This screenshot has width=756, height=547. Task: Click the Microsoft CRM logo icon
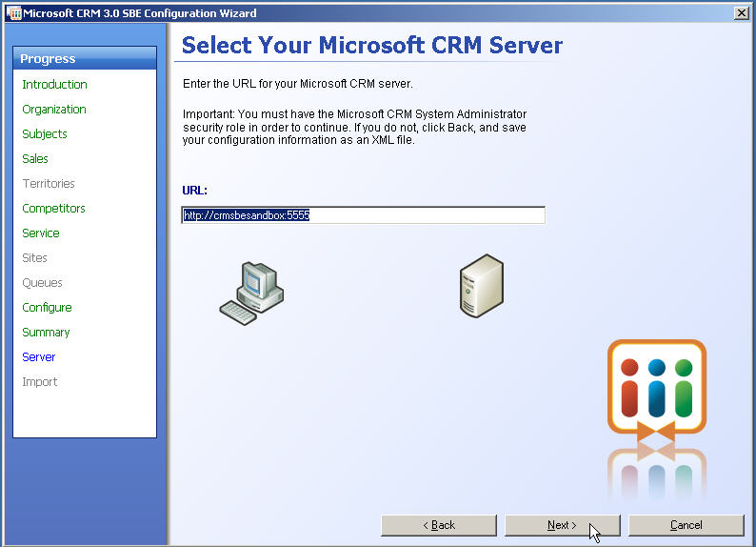pyautogui.click(x=657, y=391)
